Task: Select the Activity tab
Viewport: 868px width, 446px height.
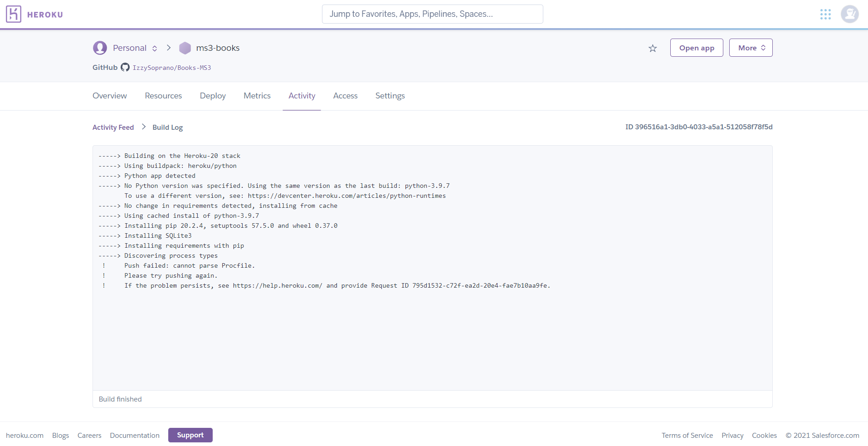Action: tap(302, 96)
